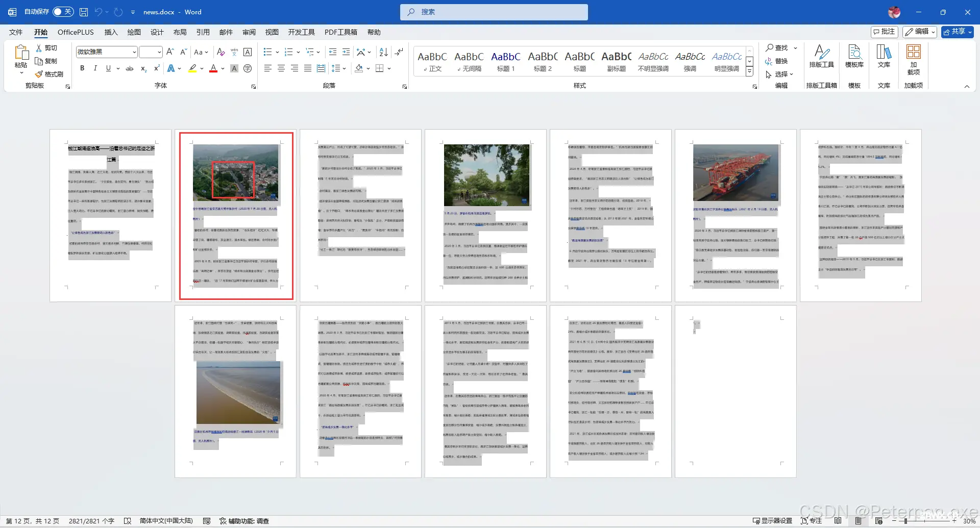Toggle Underline formatting
Viewport: 980px width, 528px height.
click(108, 68)
